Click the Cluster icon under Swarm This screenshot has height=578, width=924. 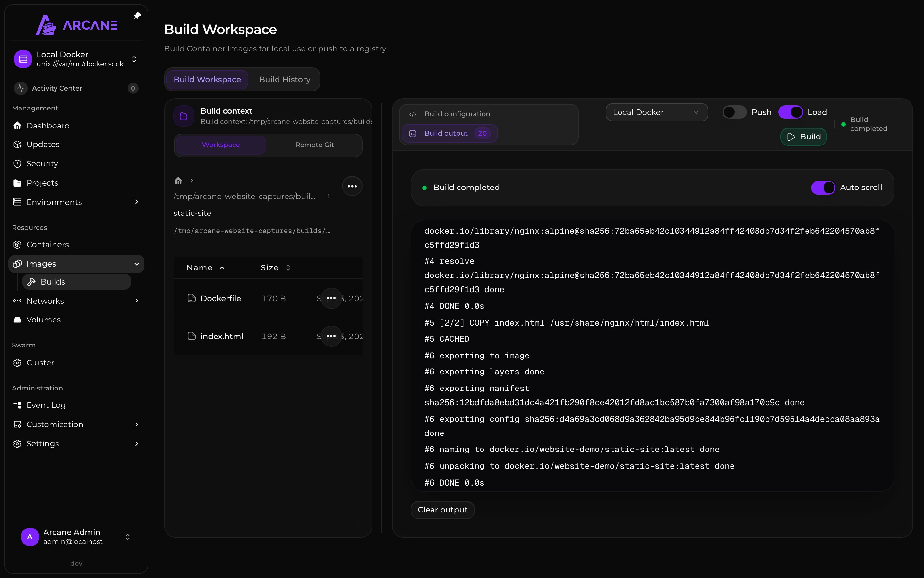(17, 363)
